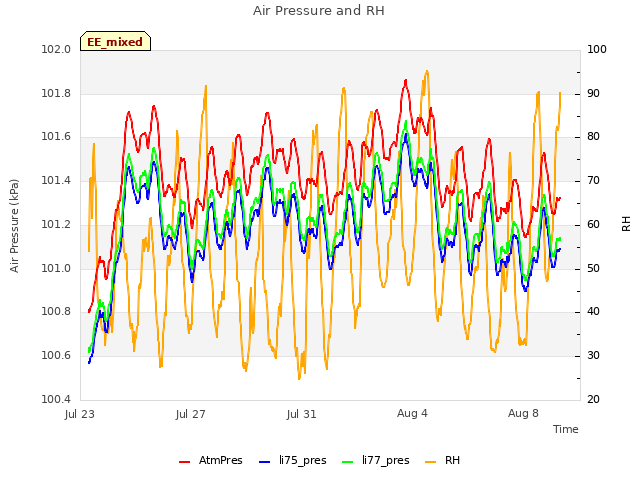
Task: Click the orange RH legend color marker
Action: pyautogui.click(x=431, y=462)
